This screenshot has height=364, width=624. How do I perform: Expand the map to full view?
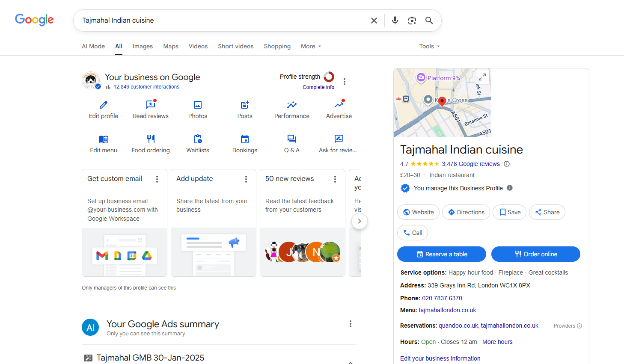click(482, 77)
